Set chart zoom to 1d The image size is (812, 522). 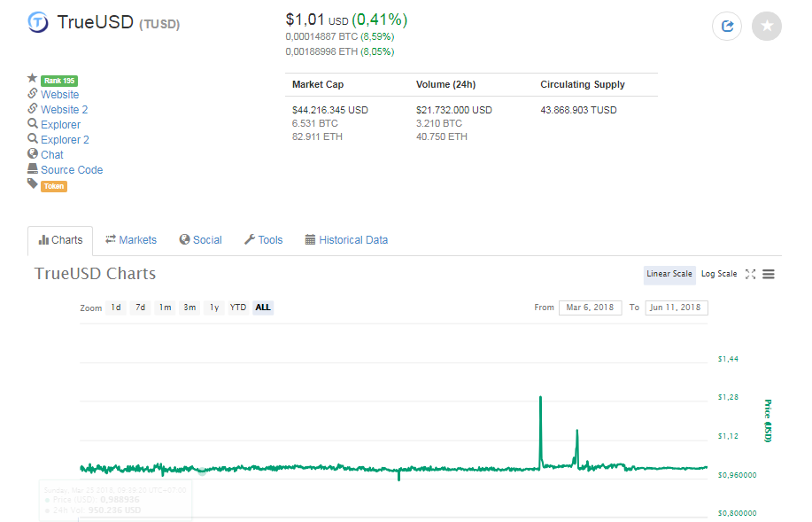[x=116, y=308]
